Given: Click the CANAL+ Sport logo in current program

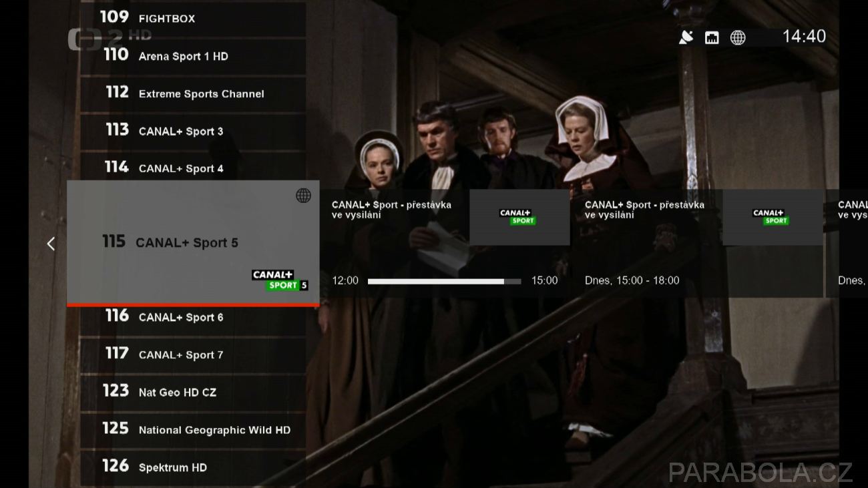Looking at the screenshot, I should (x=519, y=217).
